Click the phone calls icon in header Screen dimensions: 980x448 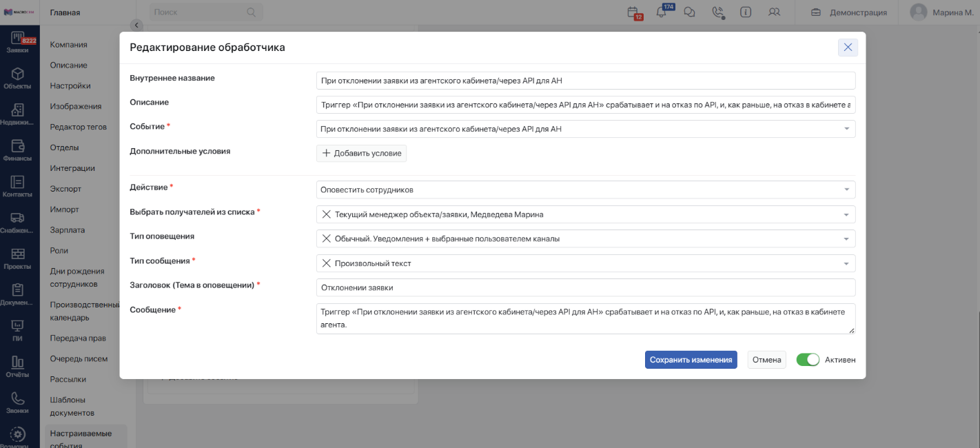717,12
